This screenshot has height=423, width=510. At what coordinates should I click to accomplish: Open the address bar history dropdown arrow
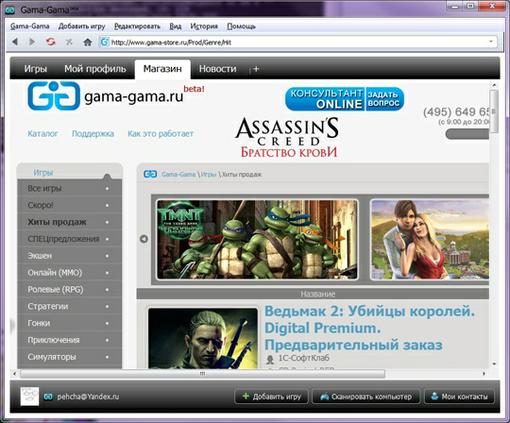[x=491, y=42]
